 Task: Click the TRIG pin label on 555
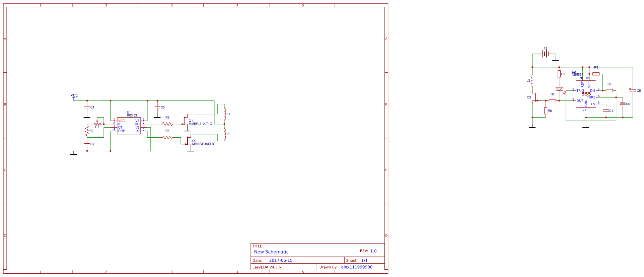point(580,91)
